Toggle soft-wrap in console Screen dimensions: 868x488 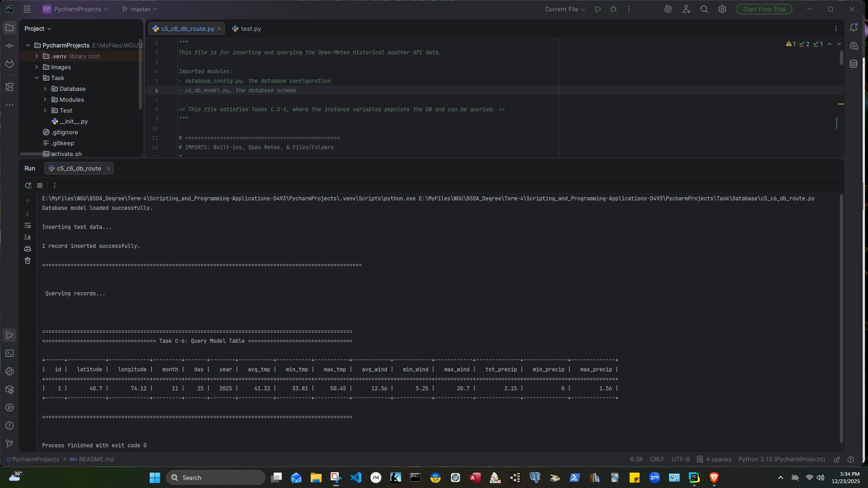pos(28,225)
